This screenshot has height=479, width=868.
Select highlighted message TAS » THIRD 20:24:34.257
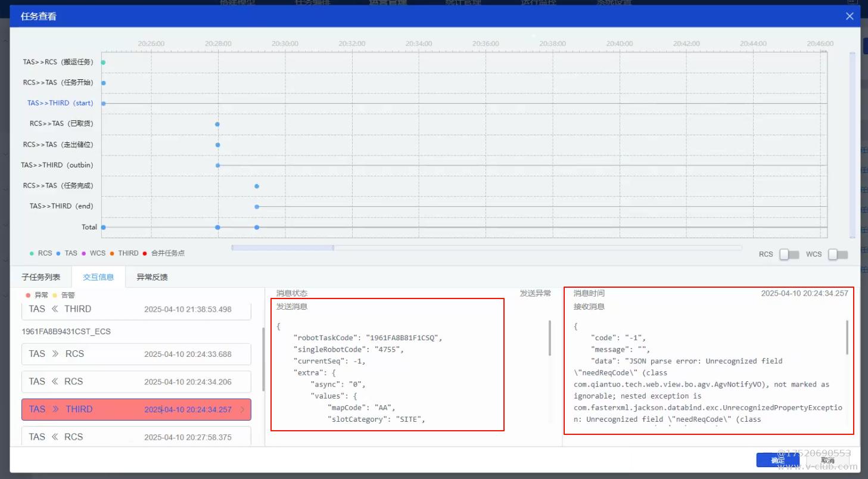click(x=136, y=409)
